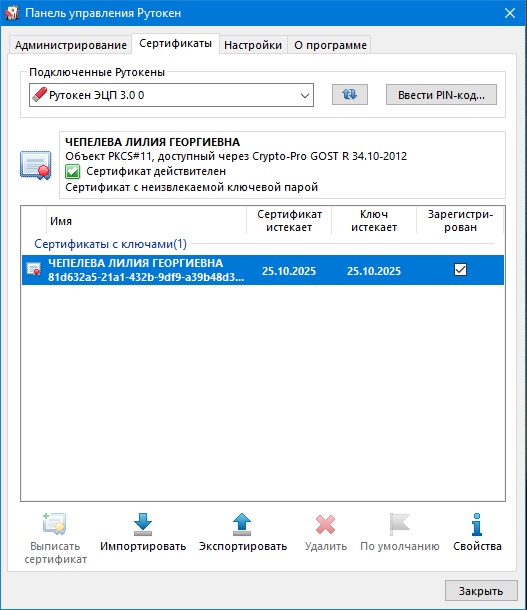This screenshot has width=527, height=610.
Task: Click the Свойства label
Action: (x=477, y=546)
